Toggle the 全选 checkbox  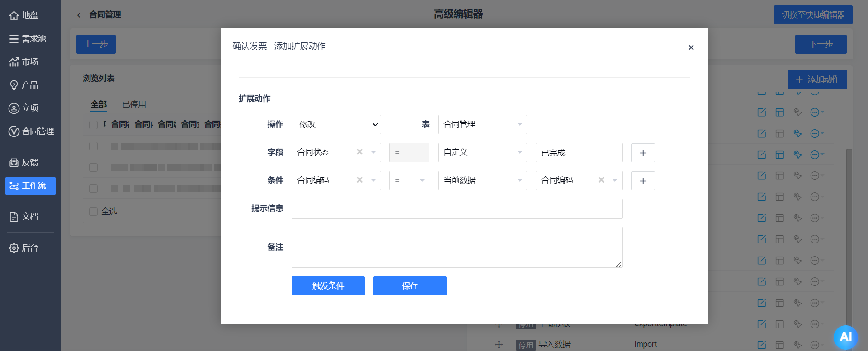[94, 211]
